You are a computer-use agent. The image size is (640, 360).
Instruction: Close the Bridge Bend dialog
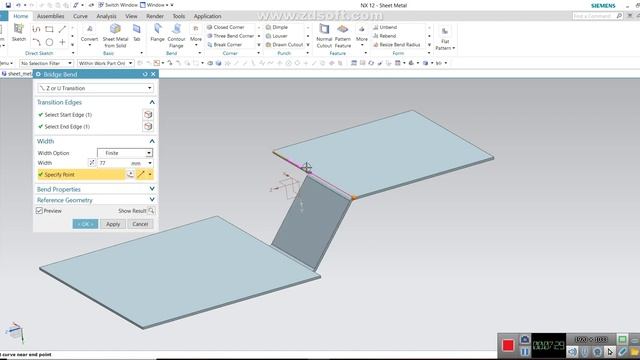click(x=153, y=74)
